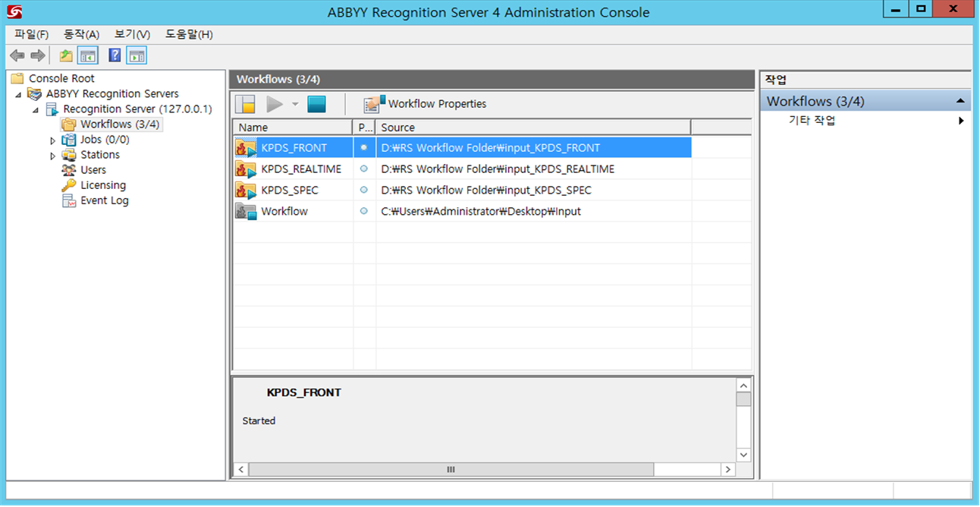This screenshot has height=507, width=980.
Task: Select the KPDS_REALTIME workflow name
Action: 301,169
